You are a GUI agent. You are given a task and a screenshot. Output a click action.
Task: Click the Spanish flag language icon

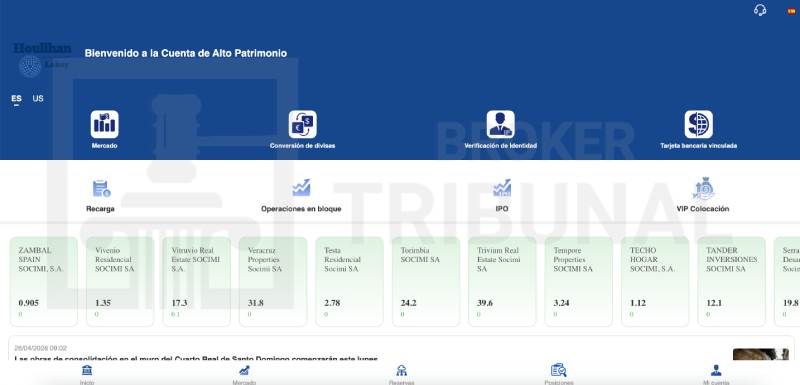point(791,11)
